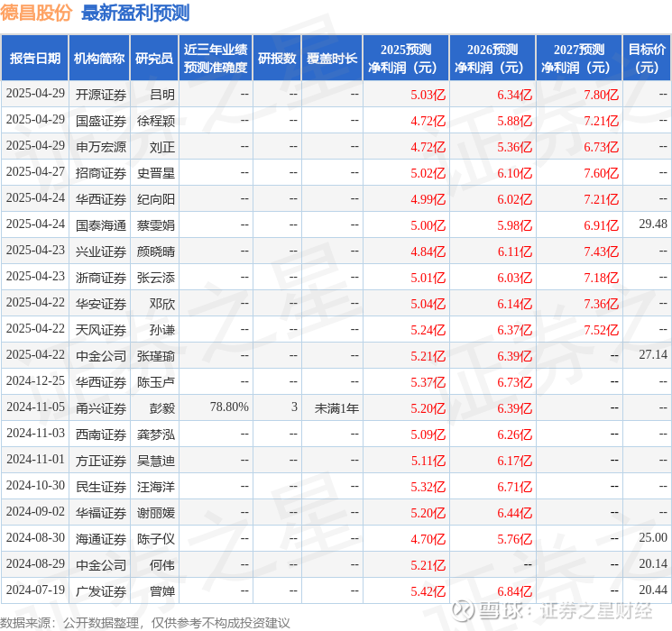The width and height of the screenshot is (672, 631).
Task: Click the 广发证券 cell
Action: point(101,591)
